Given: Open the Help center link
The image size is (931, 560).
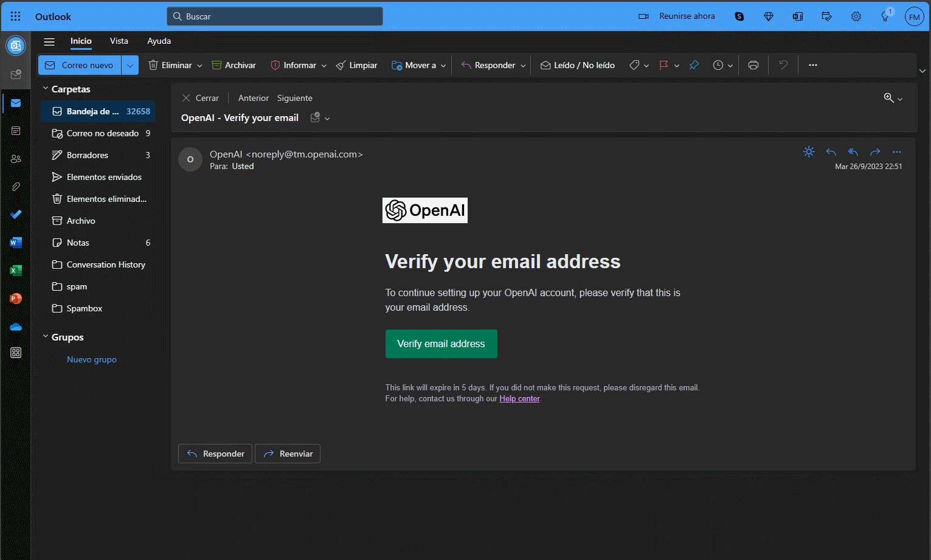Looking at the screenshot, I should [x=519, y=399].
